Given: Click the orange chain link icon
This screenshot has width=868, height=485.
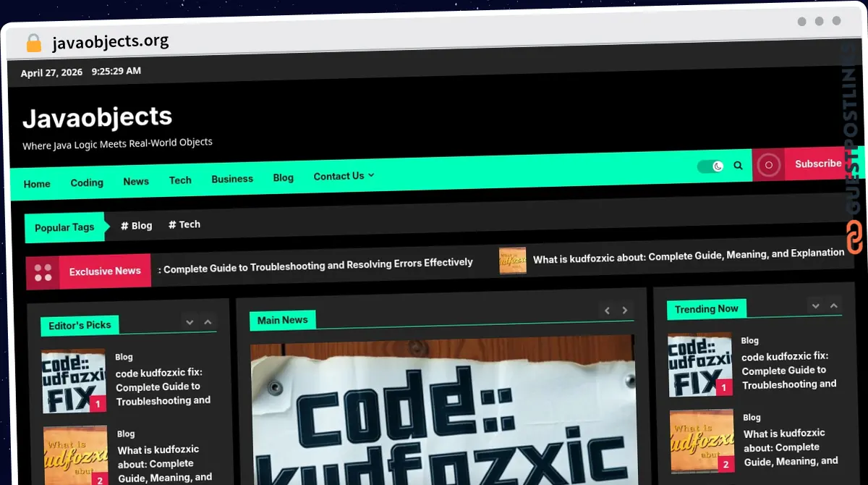Looking at the screenshot, I should pos(855,237).
